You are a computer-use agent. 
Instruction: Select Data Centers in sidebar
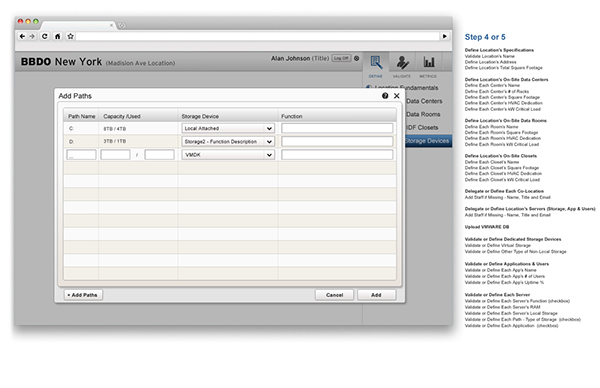[x=424, y=101]
